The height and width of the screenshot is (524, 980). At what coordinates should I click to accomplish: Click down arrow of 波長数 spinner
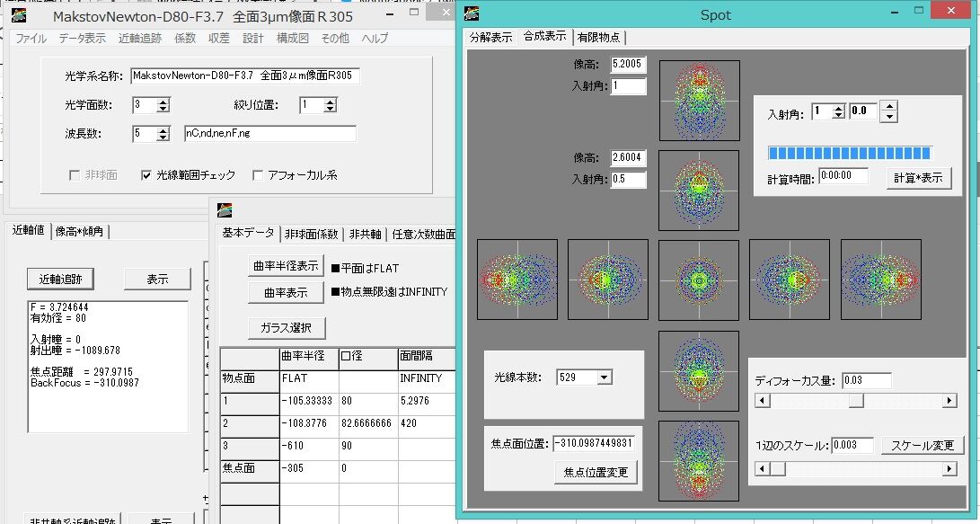pyautogui.click(x=163, y=137)
